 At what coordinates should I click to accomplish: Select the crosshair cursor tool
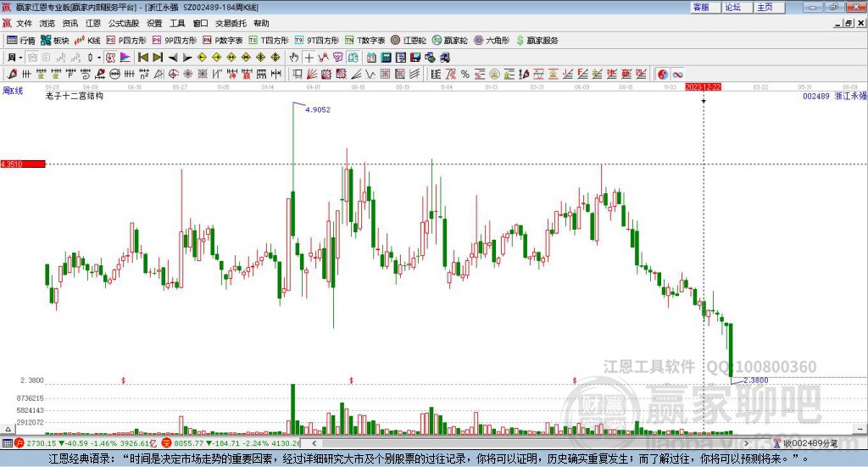click(x=309, y=58)
